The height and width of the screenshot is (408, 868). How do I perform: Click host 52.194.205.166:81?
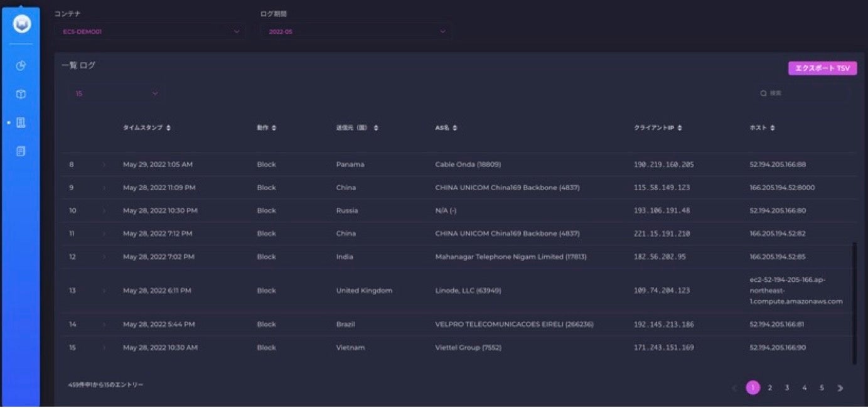pos(777,325)
